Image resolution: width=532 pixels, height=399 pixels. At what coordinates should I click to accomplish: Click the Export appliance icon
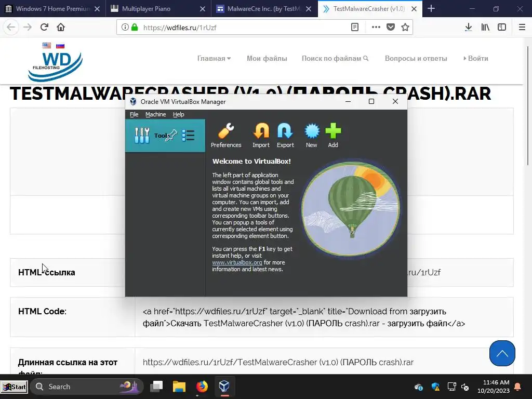pos(285,136)
